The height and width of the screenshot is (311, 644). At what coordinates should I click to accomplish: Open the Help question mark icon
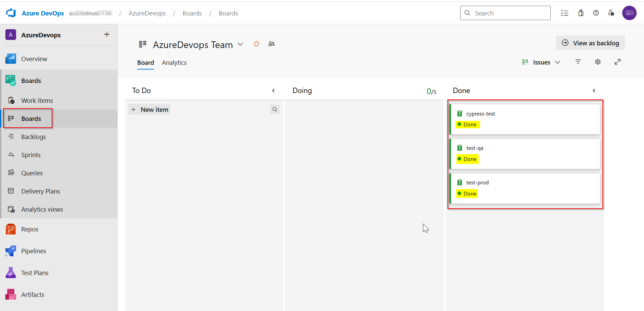(596, 13)
